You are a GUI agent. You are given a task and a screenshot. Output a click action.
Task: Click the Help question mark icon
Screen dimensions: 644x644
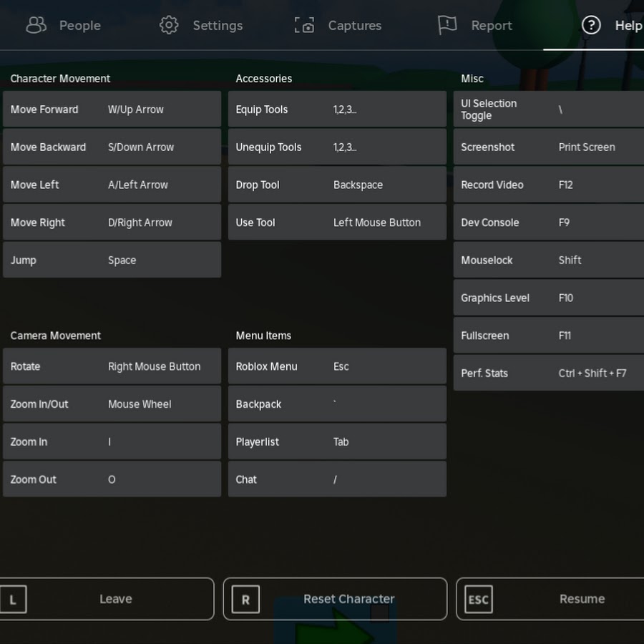point(591,25)
